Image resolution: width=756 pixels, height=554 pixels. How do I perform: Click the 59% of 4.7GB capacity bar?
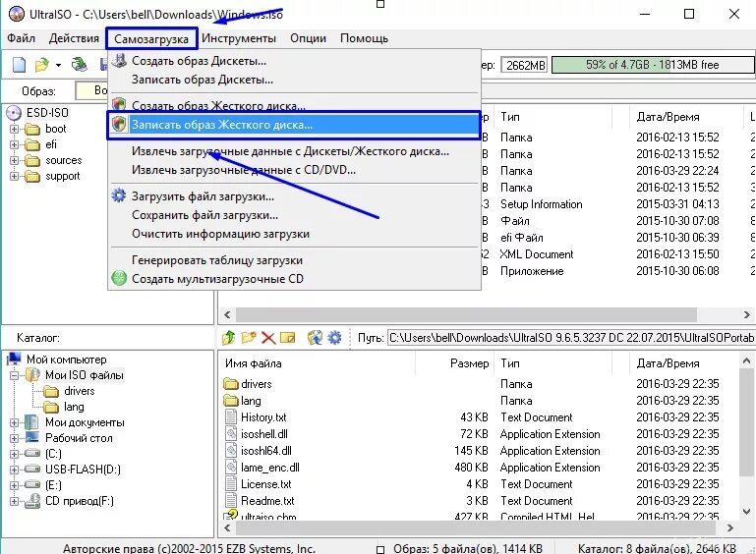tap(653, 65)
